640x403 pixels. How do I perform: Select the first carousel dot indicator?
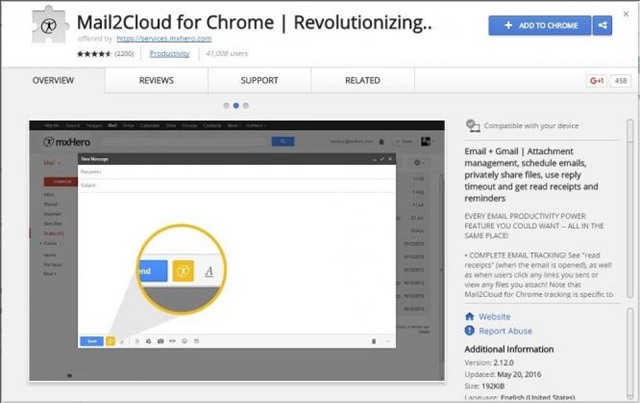(223, 104)
